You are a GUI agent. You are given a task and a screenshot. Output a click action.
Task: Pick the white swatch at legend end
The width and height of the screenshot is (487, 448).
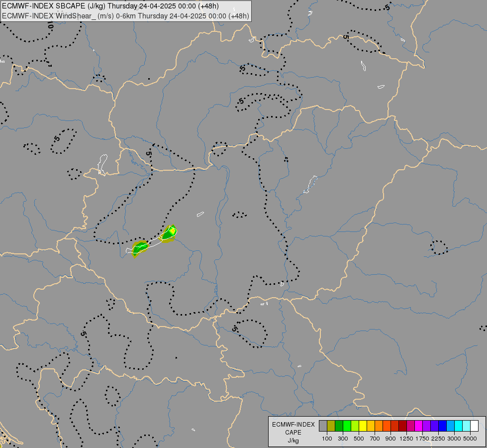pyautogui.click(x=475, y=426)
